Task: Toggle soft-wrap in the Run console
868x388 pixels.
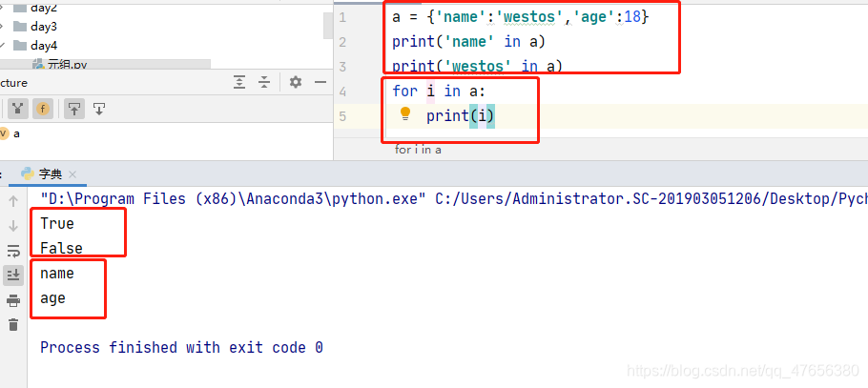Action: point(13,252)
